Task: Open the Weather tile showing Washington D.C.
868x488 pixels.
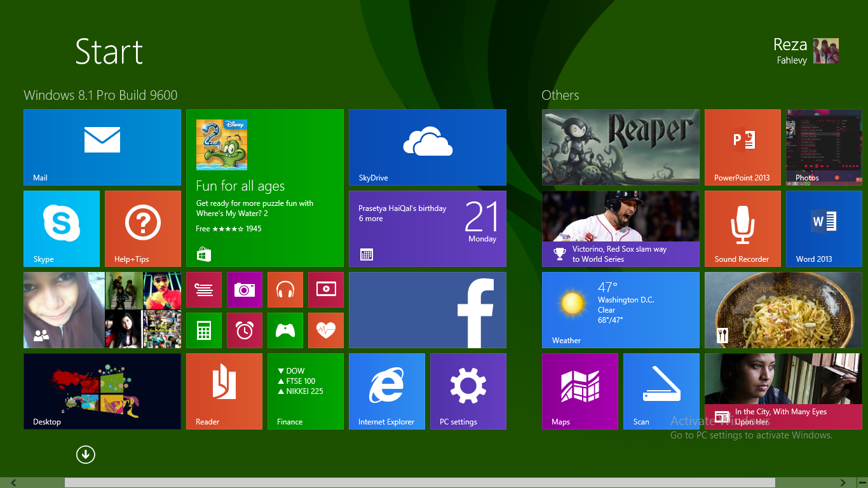Action: (620, 310)
